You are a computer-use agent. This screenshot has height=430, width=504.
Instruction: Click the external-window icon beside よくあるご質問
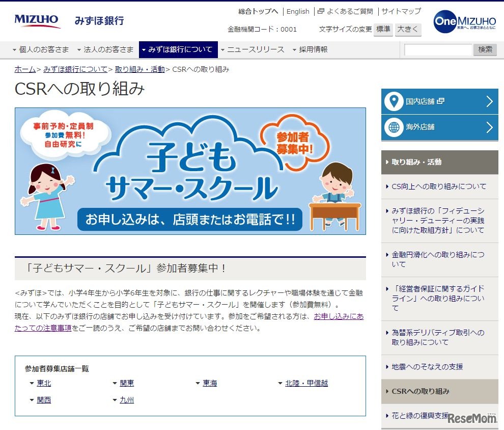[x=321, y=11]
